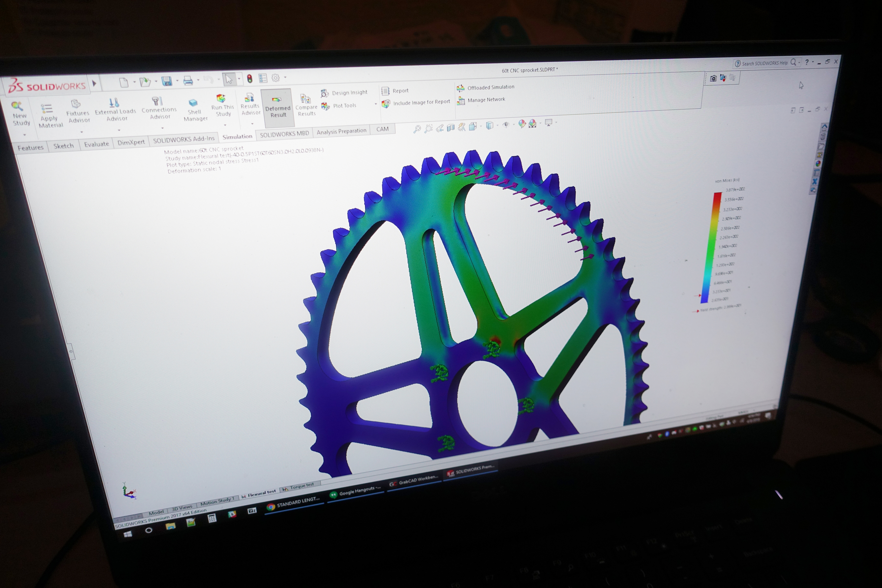Switch to DimXpert tab

click(x=131, y=142)
